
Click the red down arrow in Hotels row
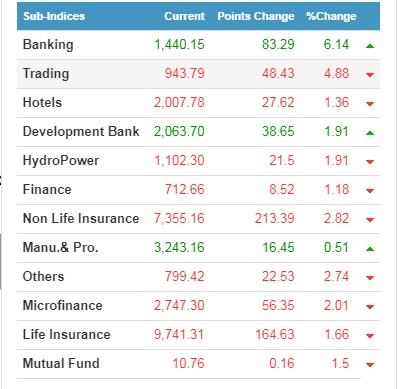[370, 104]
